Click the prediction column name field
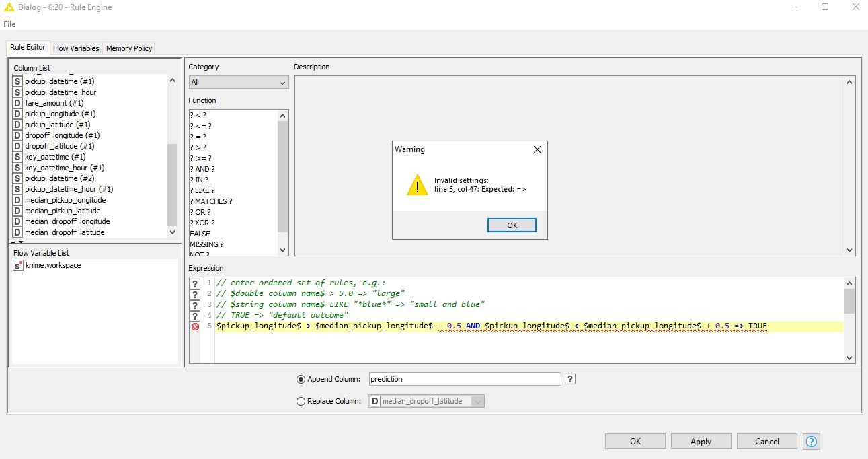 pos(465,379)
